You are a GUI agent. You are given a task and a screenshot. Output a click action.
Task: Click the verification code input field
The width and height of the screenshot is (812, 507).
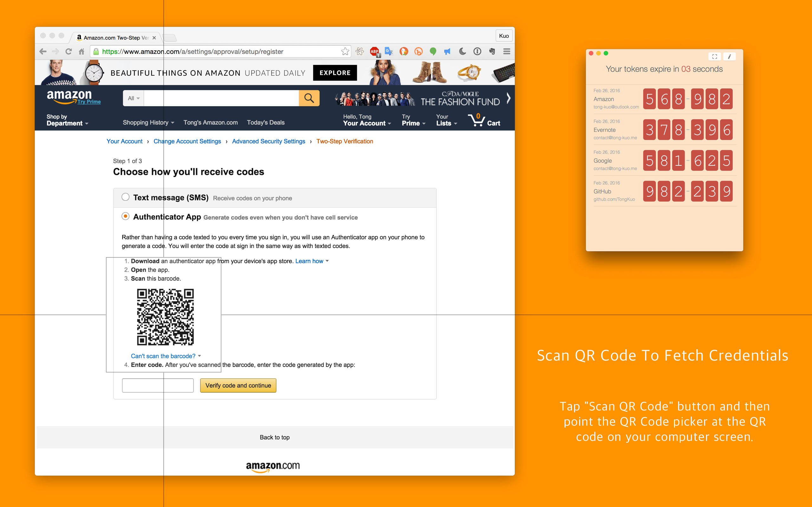click(x=158, y=385)
